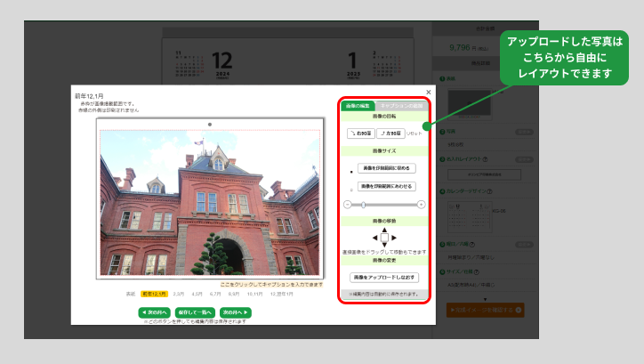Viewport: 644px width, 364px height.
Task: Click the right arrow to move image
Action: 395,239
